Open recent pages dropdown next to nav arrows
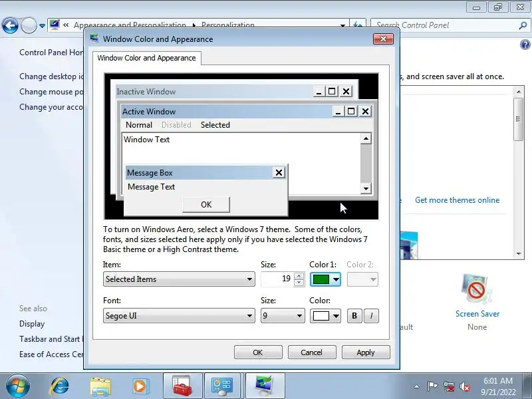 coord(42,26)
